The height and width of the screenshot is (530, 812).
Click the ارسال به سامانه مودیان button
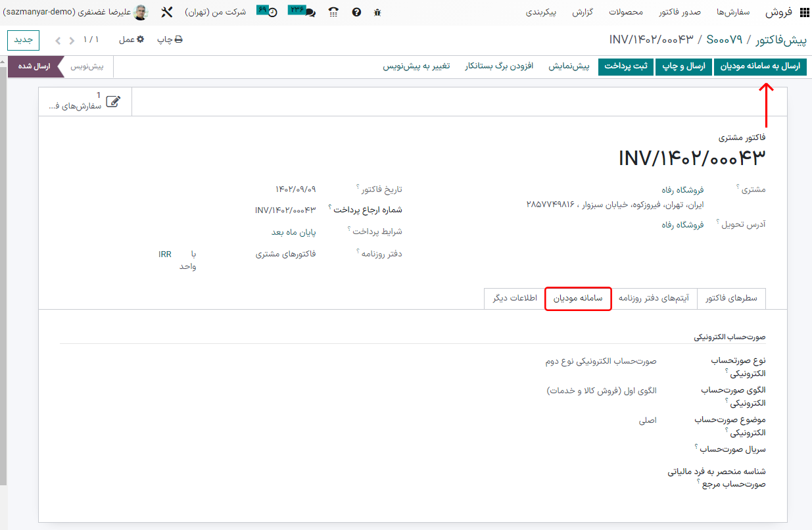click(x=760, y=66)
